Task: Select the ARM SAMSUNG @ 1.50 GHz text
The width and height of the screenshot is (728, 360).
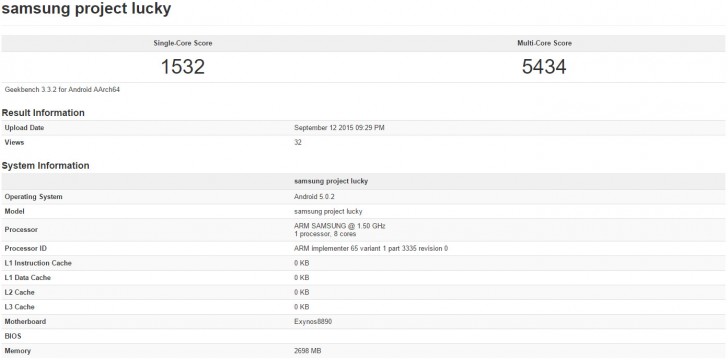Action: pos(340,226)
